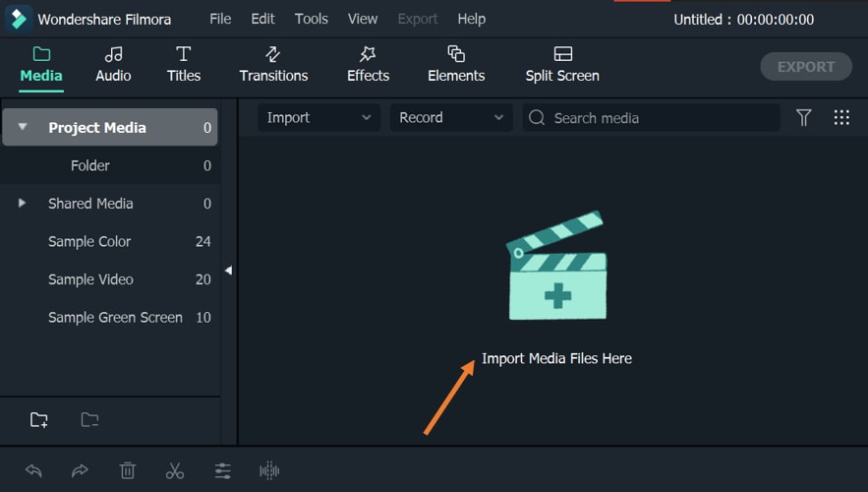Open the media filter funnel icon

[x=804, y=118]
